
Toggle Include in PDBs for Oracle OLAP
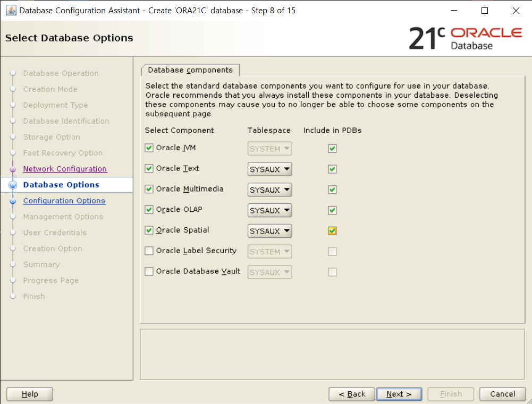tap(332, 210)
